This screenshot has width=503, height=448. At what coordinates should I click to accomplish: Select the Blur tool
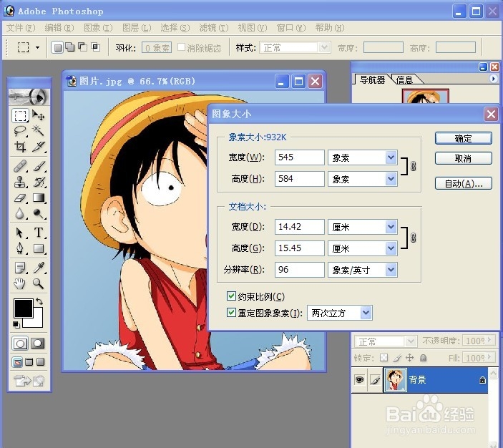[20, 213]
